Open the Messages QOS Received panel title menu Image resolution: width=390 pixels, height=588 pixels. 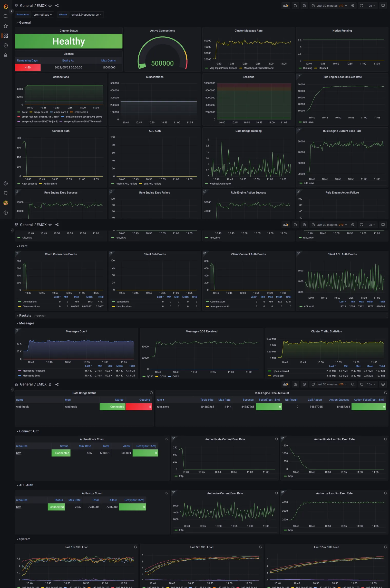tap(201, 331)
